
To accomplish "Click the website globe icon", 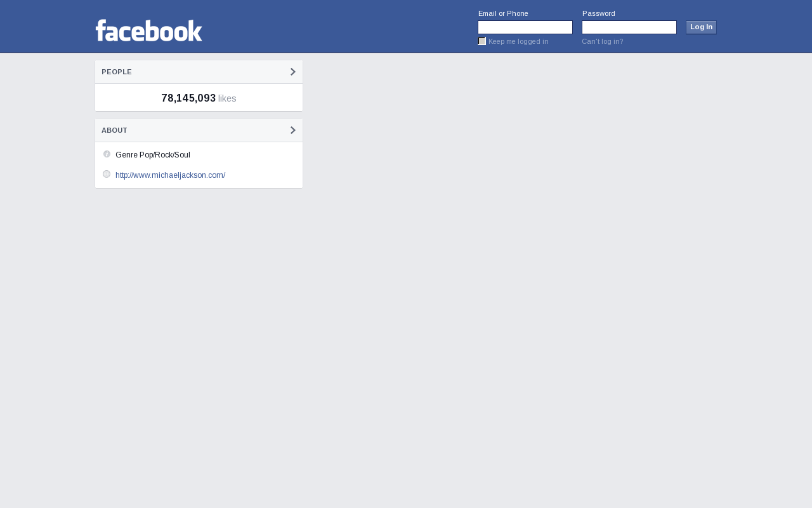I will 107,174.
